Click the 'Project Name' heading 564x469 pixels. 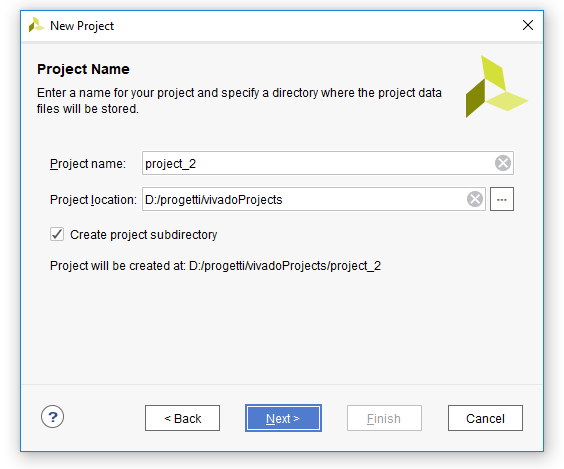(83, 69)
